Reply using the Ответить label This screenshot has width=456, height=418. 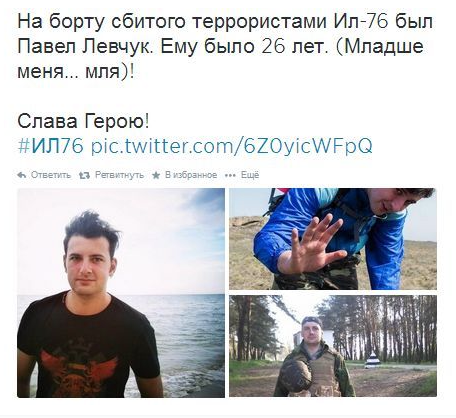pos(51,175)
